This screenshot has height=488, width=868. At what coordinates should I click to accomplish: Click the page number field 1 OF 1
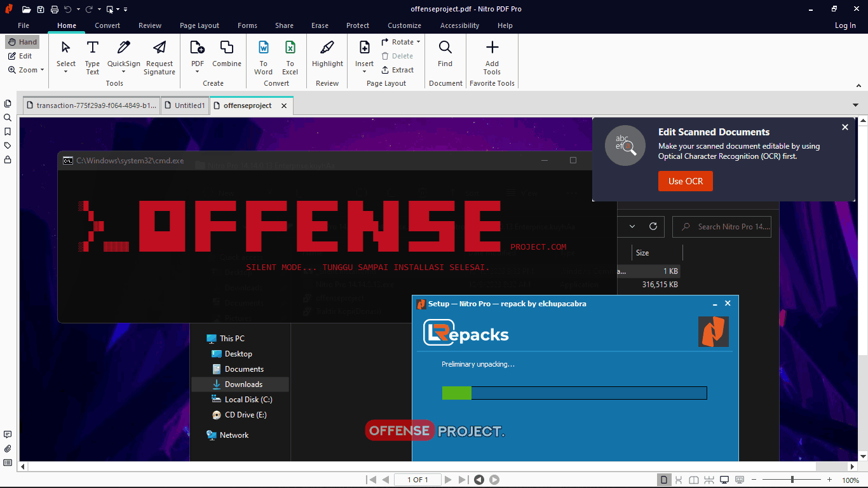[x=417, y=480]
